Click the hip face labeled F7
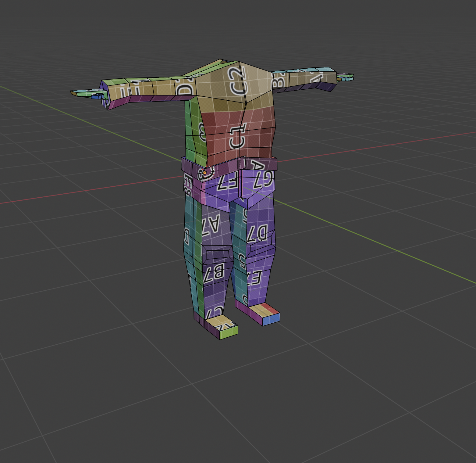 (228, 181)
